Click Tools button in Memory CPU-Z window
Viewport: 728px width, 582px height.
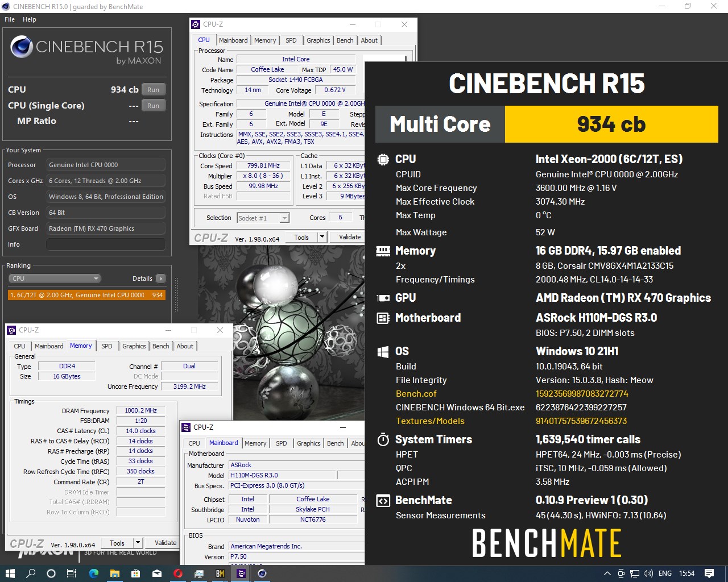pos(117,543)
